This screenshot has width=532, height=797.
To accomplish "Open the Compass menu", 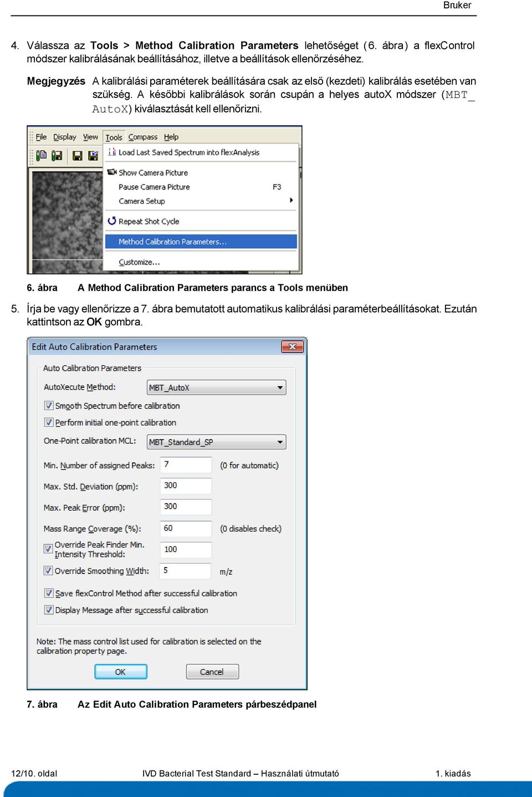I will (143, 137).
